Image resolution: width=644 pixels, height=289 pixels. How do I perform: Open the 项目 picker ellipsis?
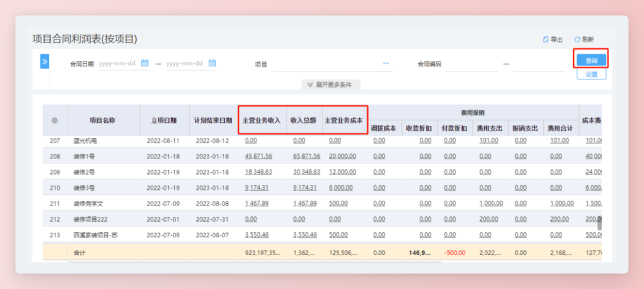pyautogui.click(x=386, y=63)
